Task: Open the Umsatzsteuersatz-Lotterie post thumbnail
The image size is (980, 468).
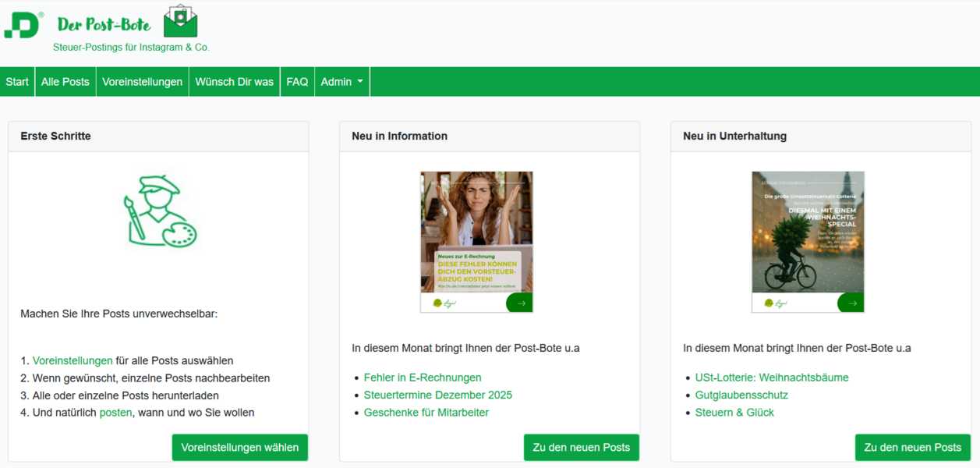Action: click(808, 234)
